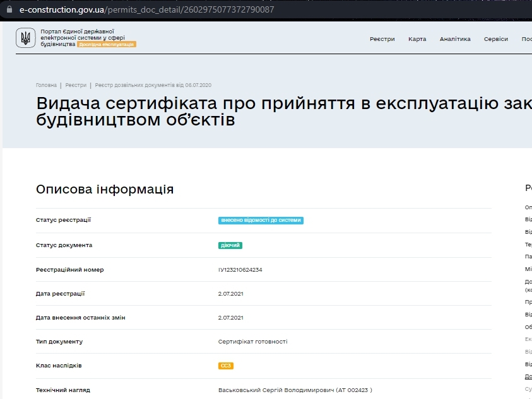This screenshot has height=399, width=532.
Task: Open the Сервіси menu item
Action: 495,39
